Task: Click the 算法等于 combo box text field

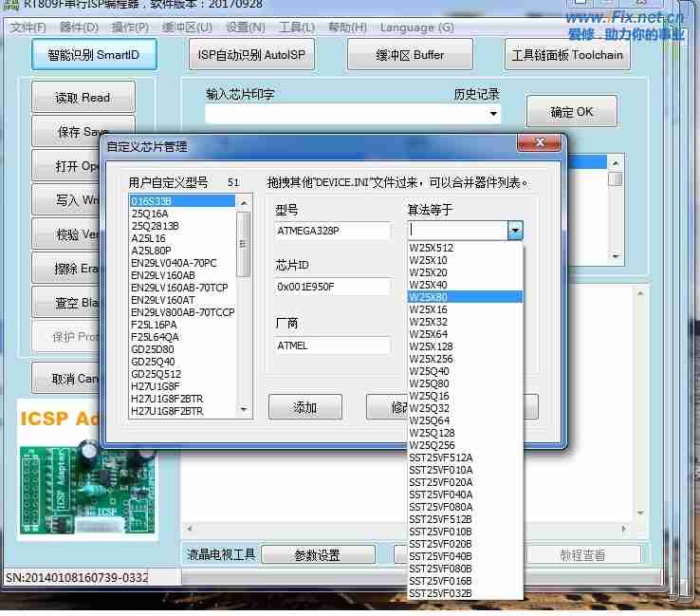Action: pyautogui.click(x=457, y=231)
